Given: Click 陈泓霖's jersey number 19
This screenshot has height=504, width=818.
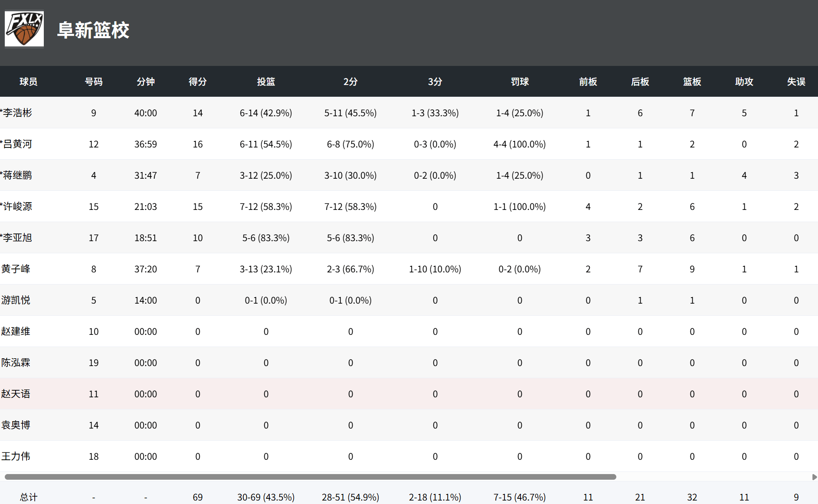Looking at the screenshot, I should [x=94, y=363].
